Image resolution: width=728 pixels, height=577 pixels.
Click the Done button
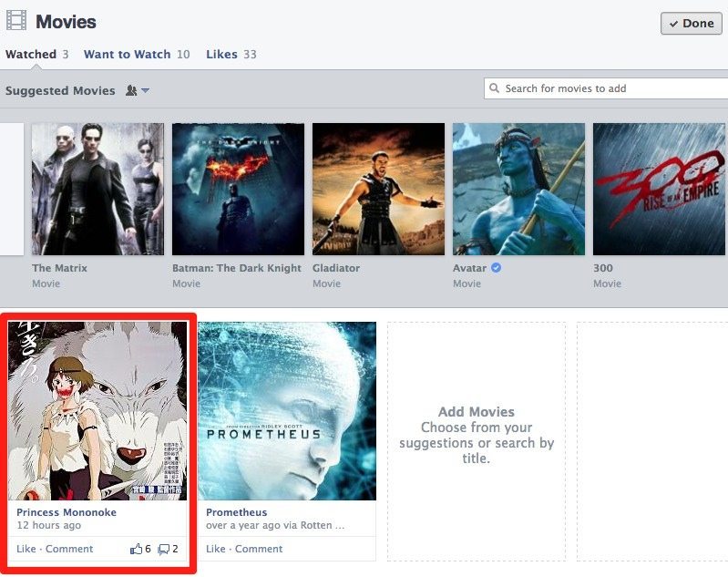click(x=692, y=23)
